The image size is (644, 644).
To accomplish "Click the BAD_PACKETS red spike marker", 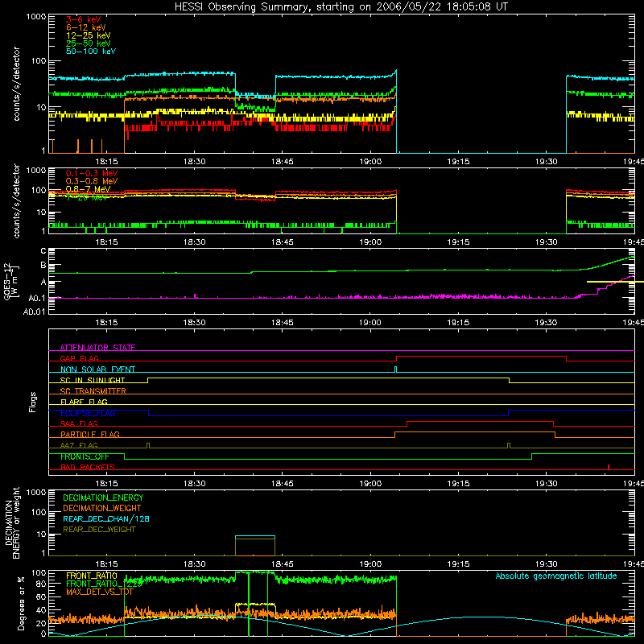I will [609, 467].
